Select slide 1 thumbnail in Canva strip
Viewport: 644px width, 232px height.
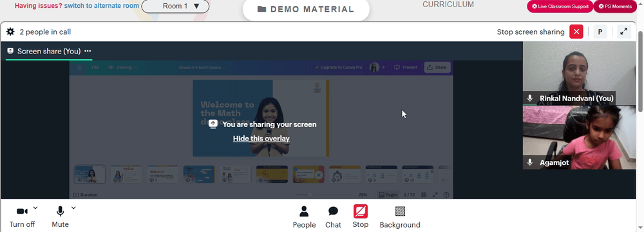[90, 175]
